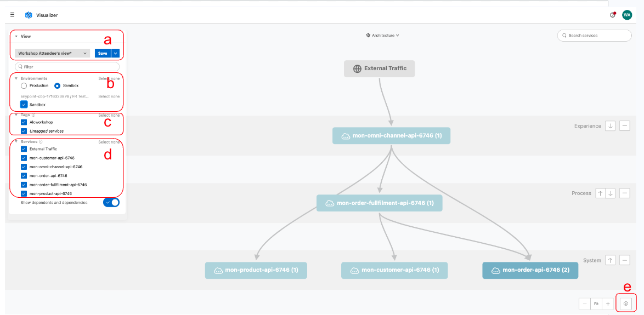Expand the Save options arrow

[x=115, y=53]
